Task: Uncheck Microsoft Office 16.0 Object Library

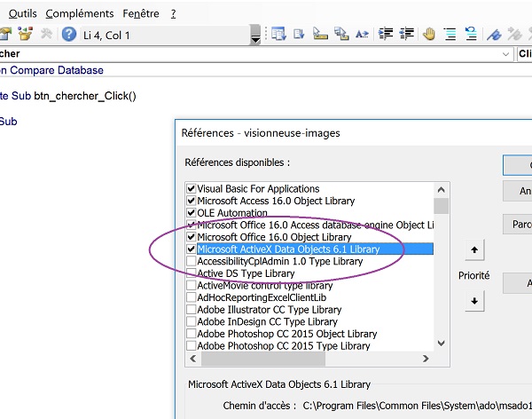Action: point(191,237)
